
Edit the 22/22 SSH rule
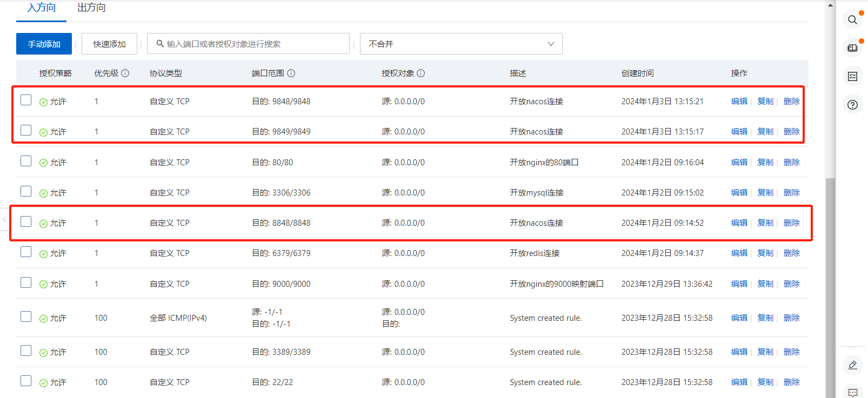(739, 382)
